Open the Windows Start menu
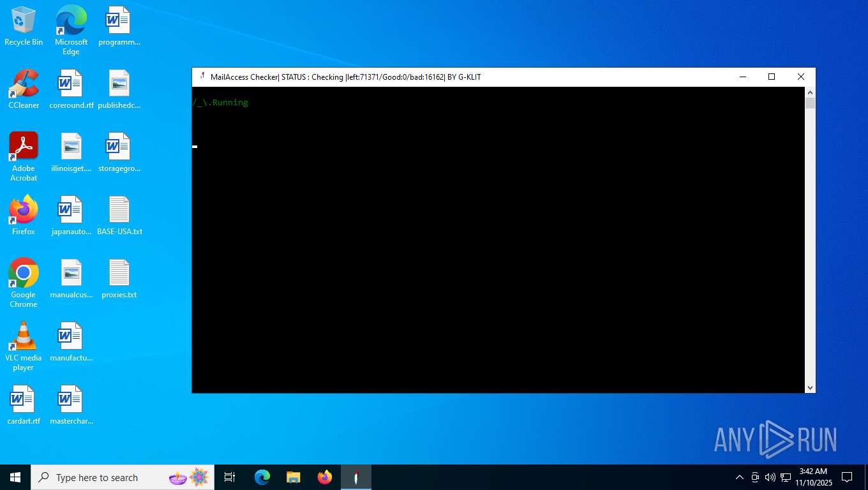This screenshot has height=490, width=868. [15, 477]
